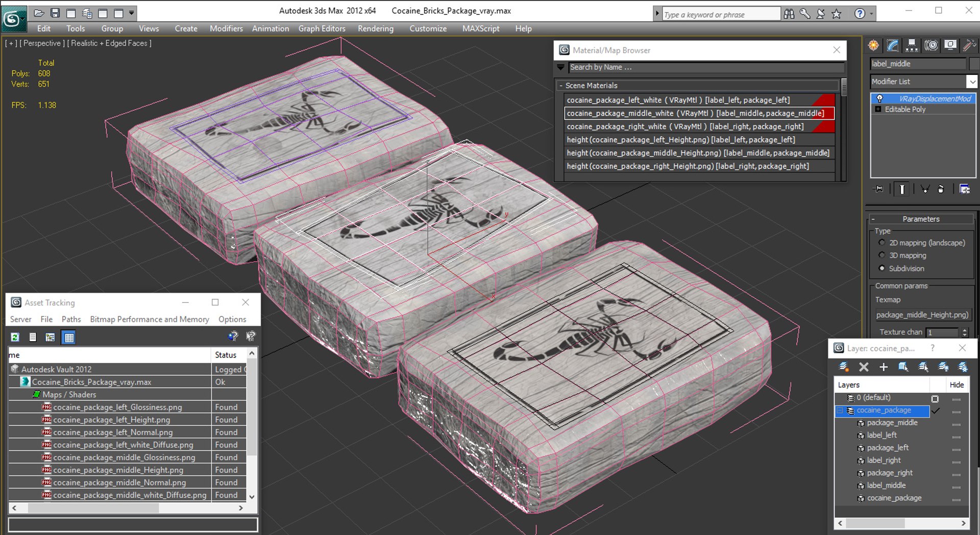Viewport: 980px width, 535px height.
Task: Open the Modifier List dropdown
Action: tap(972, 82)
